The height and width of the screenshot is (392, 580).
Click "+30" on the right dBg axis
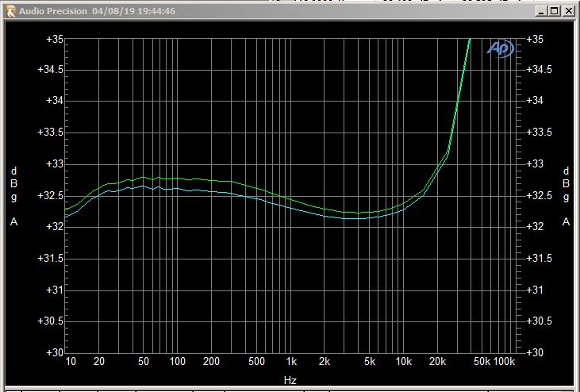point(535,352)
